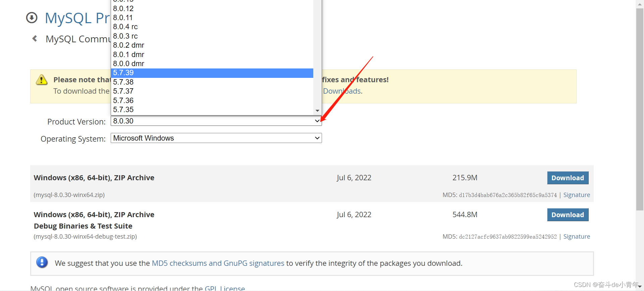Open the Operating System dropdown
The height and width of the screenshot is (291, 644).
coord(216,138)
